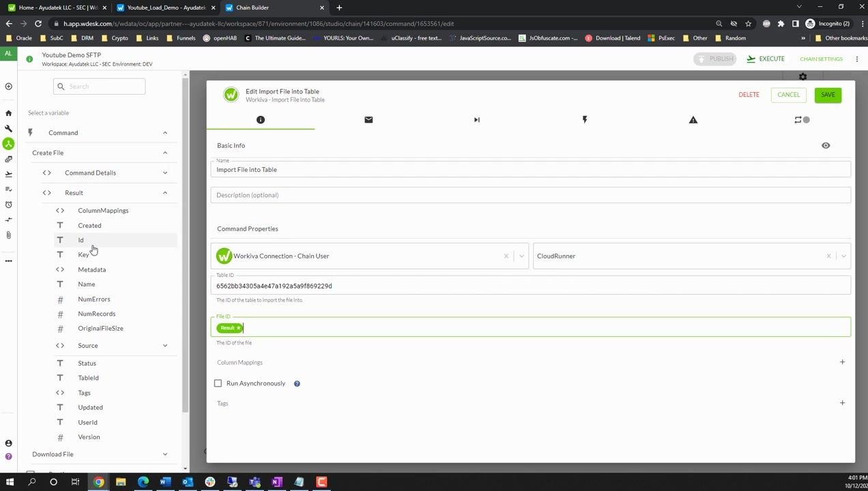Switch to the lightning bolt events tab

tap(585, 120)
